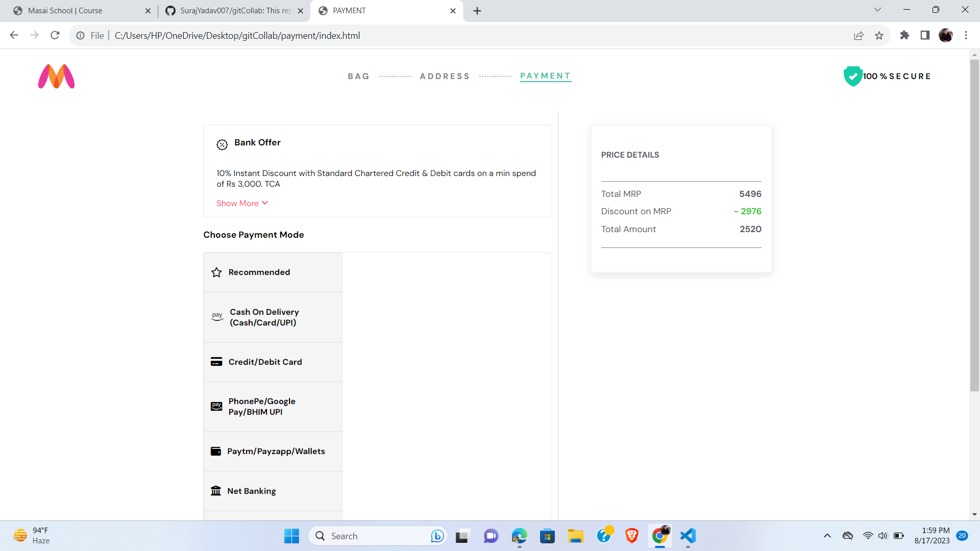Click the BAG step link
Image resolution: width=980 pixels, height=551 pixels.
tap(358, 76)
